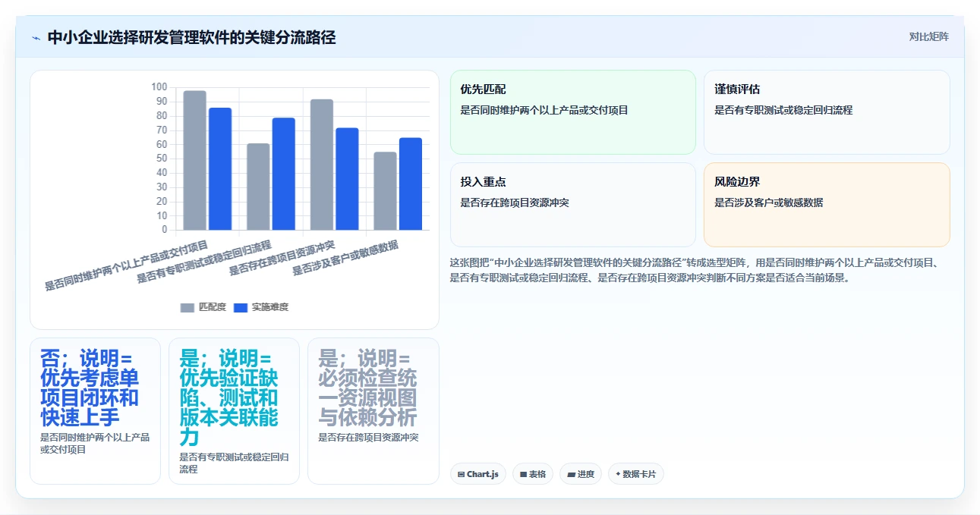Click axis label 是否涉及客户或敏感数据
Viewport: 980px width, 515px height.
pos(345,259)
